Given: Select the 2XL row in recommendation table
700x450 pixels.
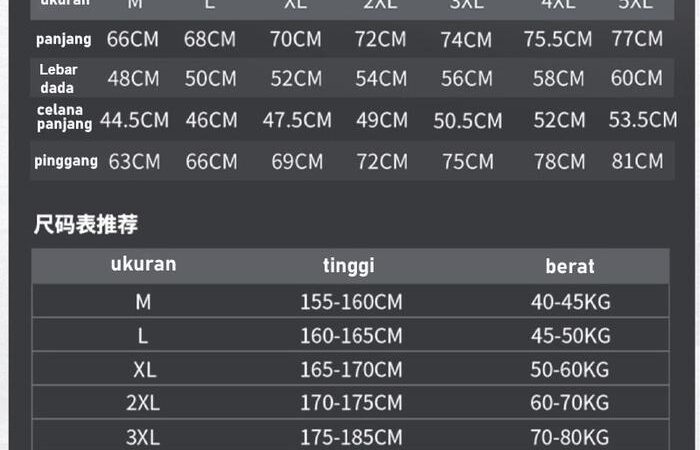Looking at the screenshot, I should [x=143, y=403].
